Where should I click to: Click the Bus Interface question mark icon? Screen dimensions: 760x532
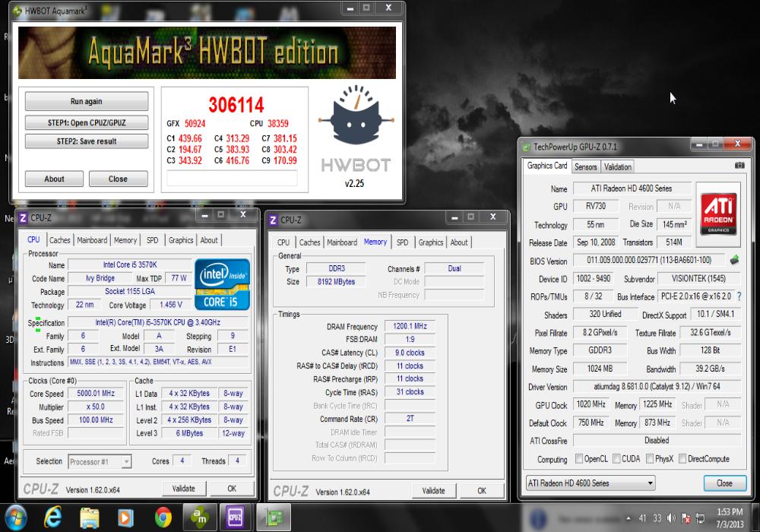(x=739, y=296)
